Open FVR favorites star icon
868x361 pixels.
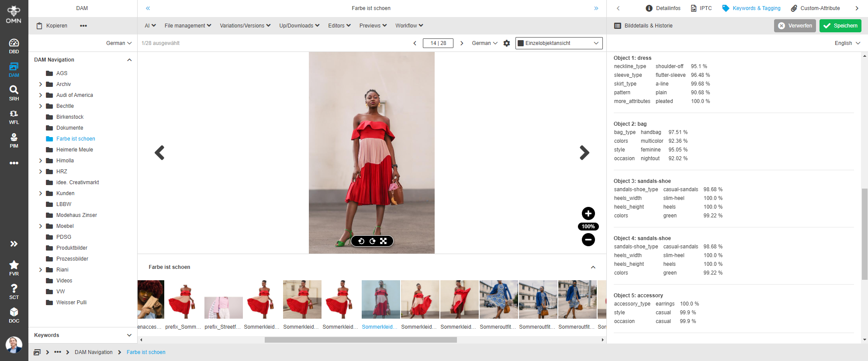coord(14,268)
